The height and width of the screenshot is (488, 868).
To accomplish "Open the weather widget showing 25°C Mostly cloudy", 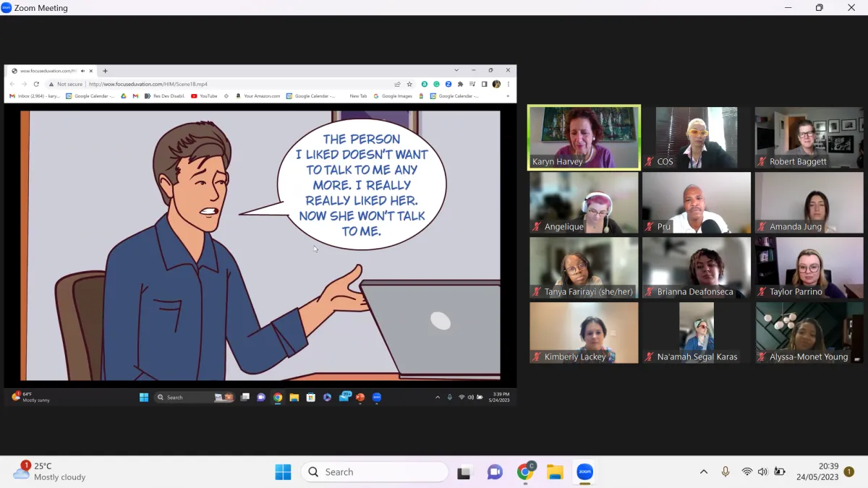I will click(x=50, y=471).
